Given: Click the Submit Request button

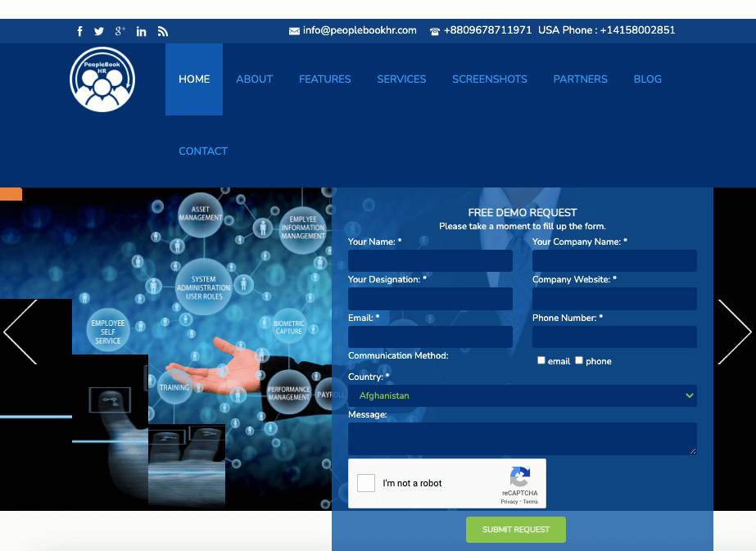Looking at the screenshot, I should tap(516, 530).
